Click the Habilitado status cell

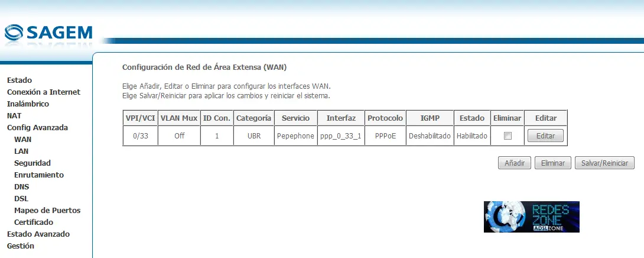point(472,136)
